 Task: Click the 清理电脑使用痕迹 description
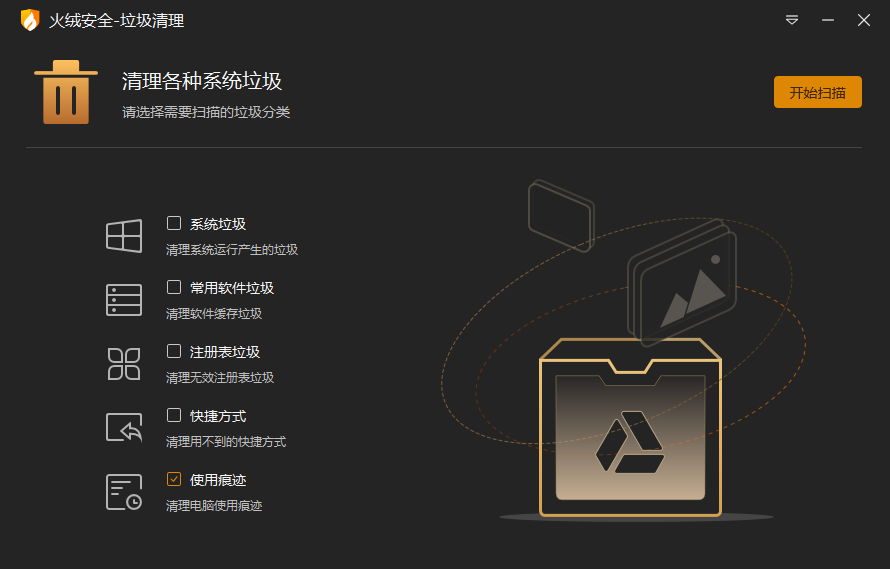214,505
